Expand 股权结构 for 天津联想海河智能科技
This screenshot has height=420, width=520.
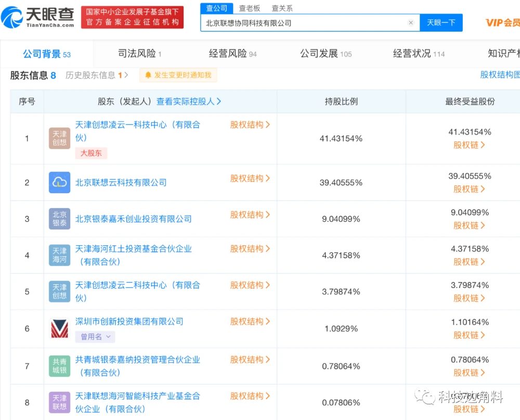250,396
